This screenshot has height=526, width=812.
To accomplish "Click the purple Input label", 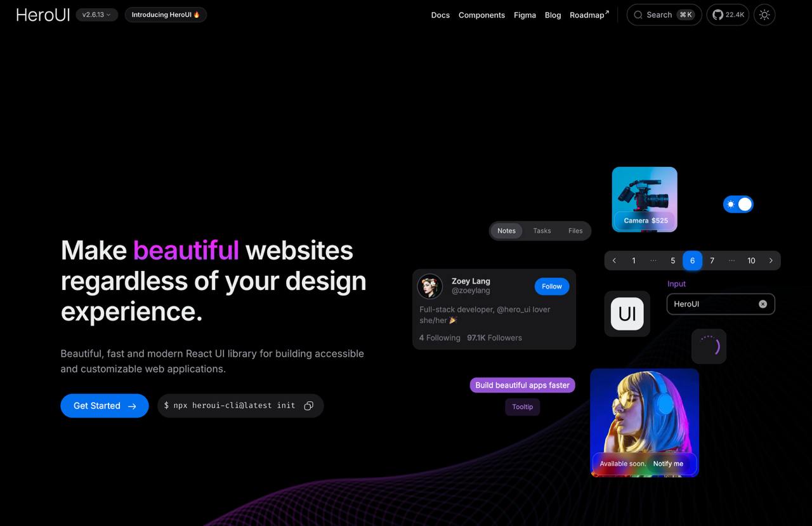I will (676, 284).
